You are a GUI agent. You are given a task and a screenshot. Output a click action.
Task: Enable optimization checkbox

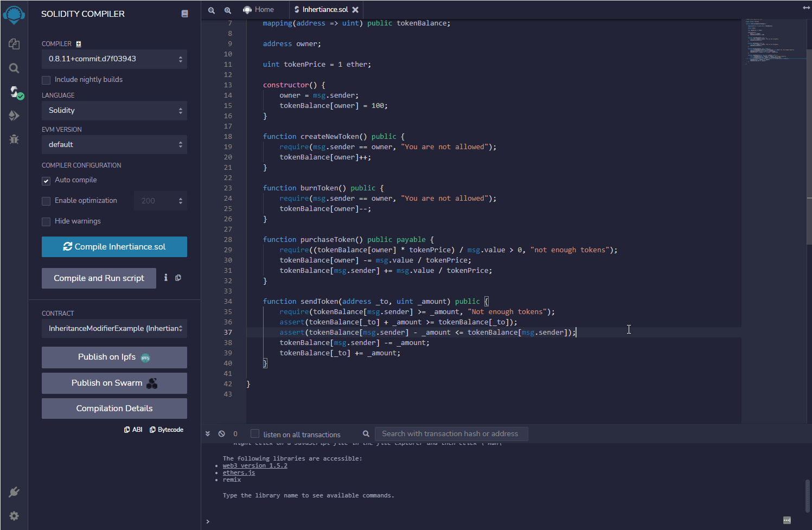[46, 201]
